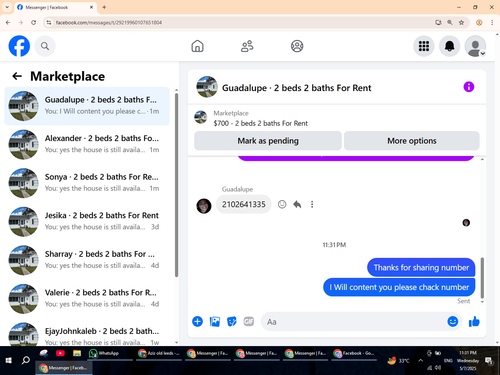Open Windows taskbar search

click(x=26, y=360)
